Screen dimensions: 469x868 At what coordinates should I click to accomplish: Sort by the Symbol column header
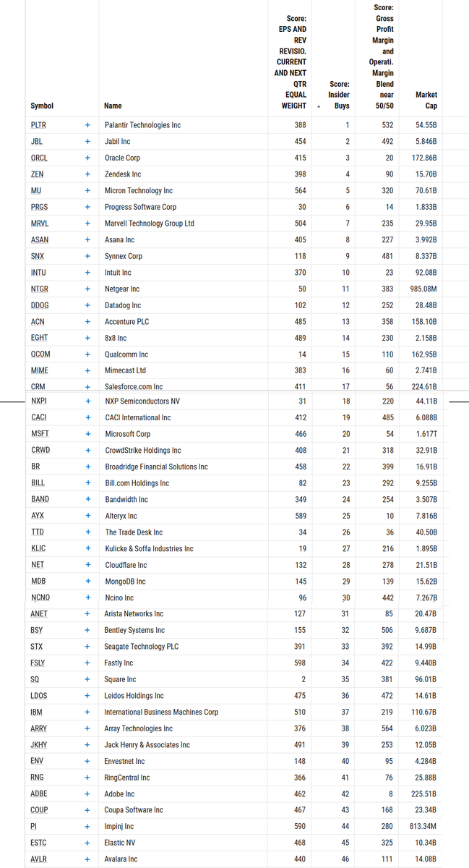[x=42, y=106]
